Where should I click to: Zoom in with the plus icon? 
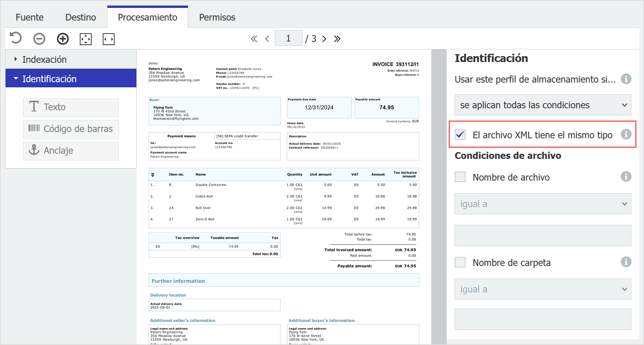(63, 39)
